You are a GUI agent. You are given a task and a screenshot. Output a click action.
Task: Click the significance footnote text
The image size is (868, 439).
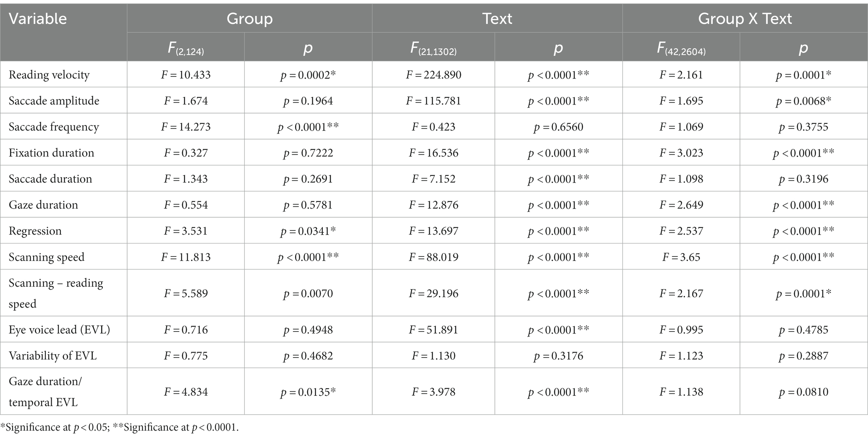pos(120,427)
